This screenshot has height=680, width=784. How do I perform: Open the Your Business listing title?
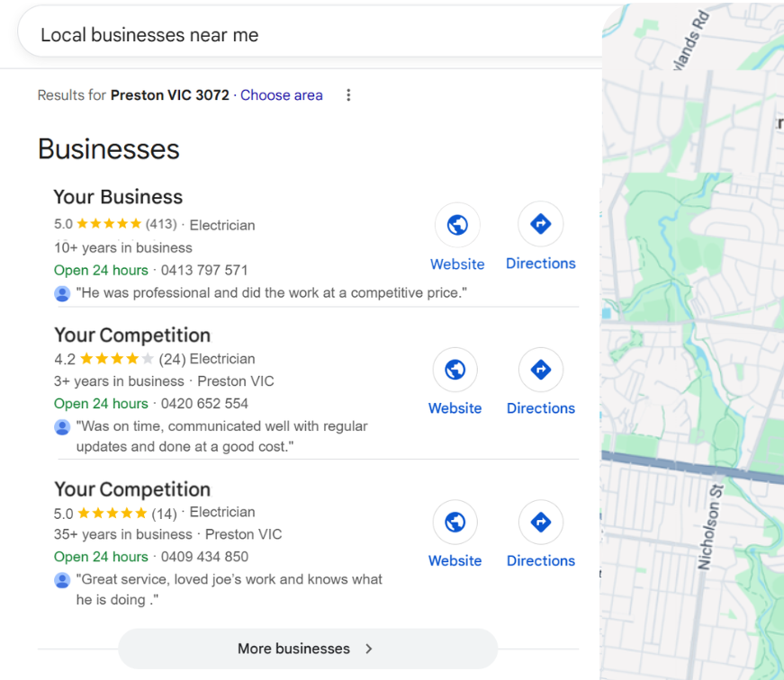click(118, 197)
